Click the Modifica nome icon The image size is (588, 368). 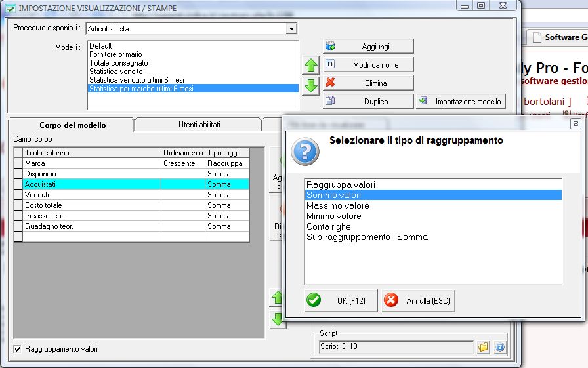330,64
